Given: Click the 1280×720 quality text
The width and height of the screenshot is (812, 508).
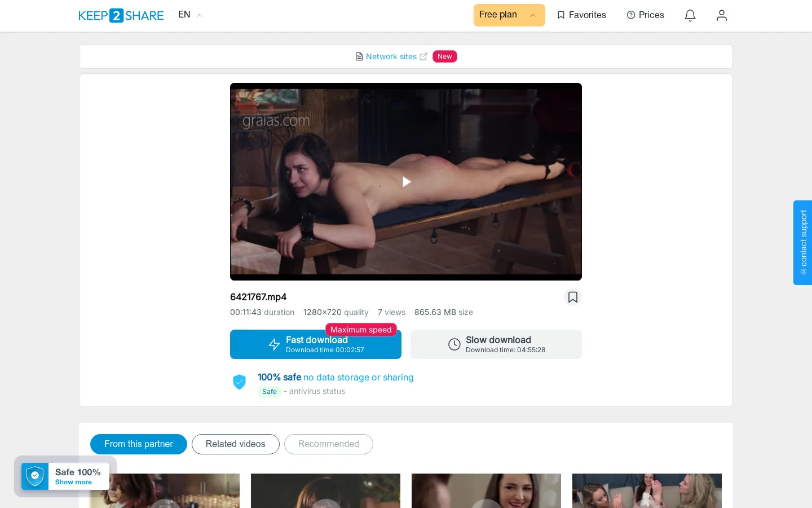Looking at the screenshot, I should (336, 312).
